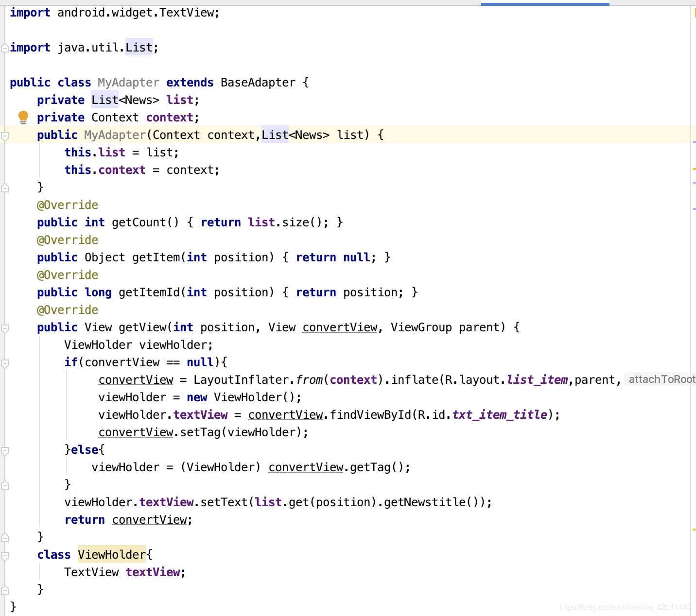The image size is (696, 616).
Task: Click 'TextView textView;' field declaration
Action: [125, 572]
